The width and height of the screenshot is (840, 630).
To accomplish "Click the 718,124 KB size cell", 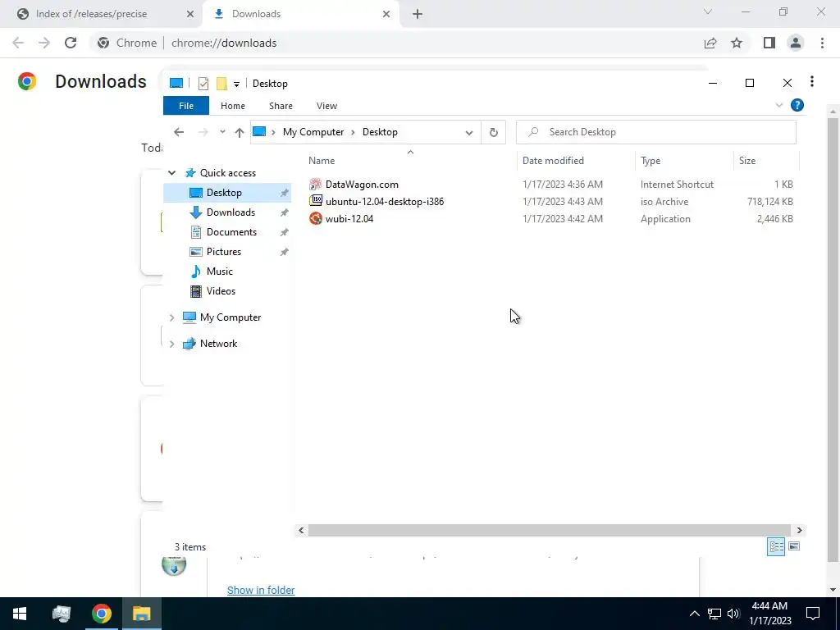I will pyautogui.click(x=769, y=202).
